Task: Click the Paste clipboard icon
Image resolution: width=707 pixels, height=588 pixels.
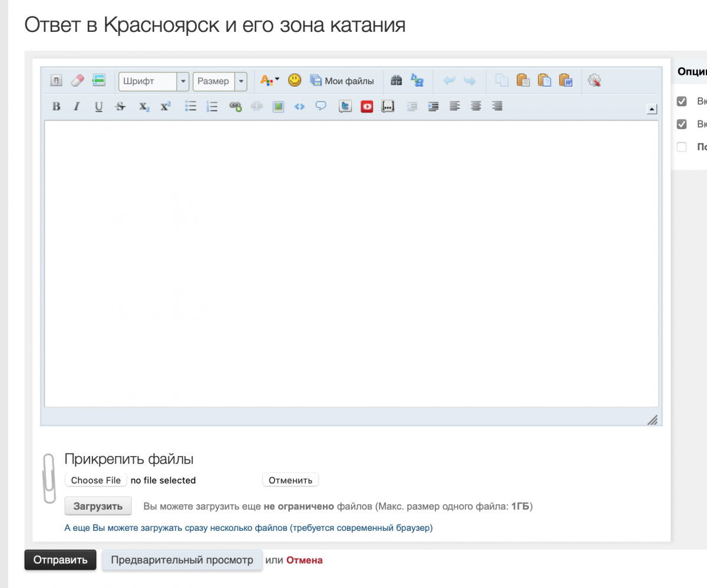Action: 523,81
